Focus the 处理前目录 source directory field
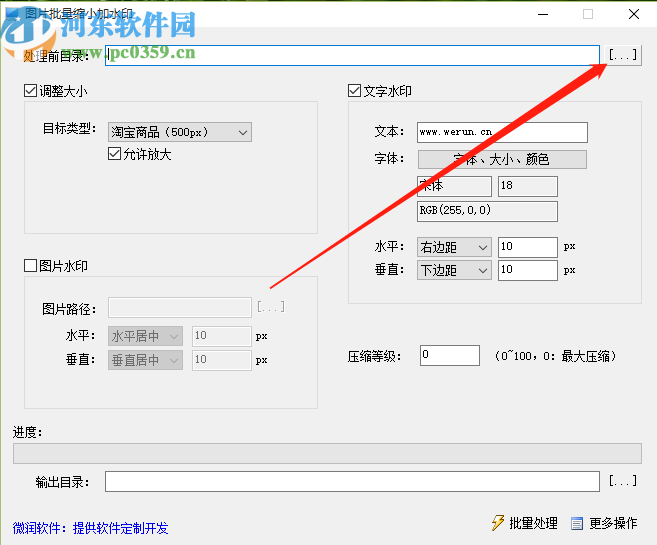The width and height of the screenshot is (657, 545). pyautogui.click(x=352, y=55)
